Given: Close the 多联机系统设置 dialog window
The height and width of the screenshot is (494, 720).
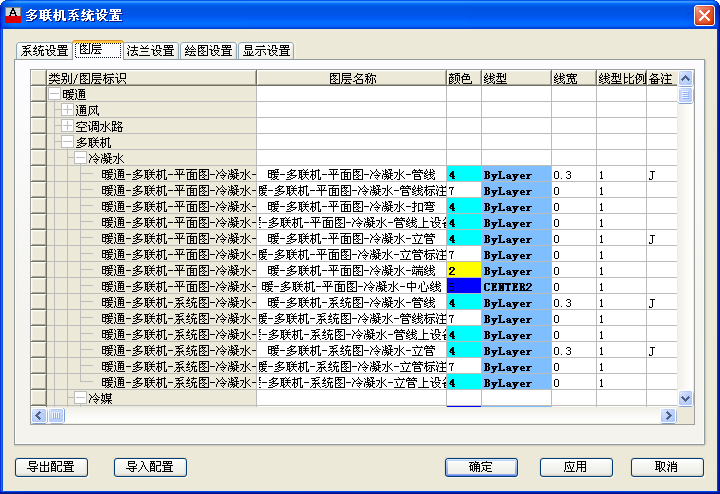Looking at the screenshot, I should pos(704,15).
